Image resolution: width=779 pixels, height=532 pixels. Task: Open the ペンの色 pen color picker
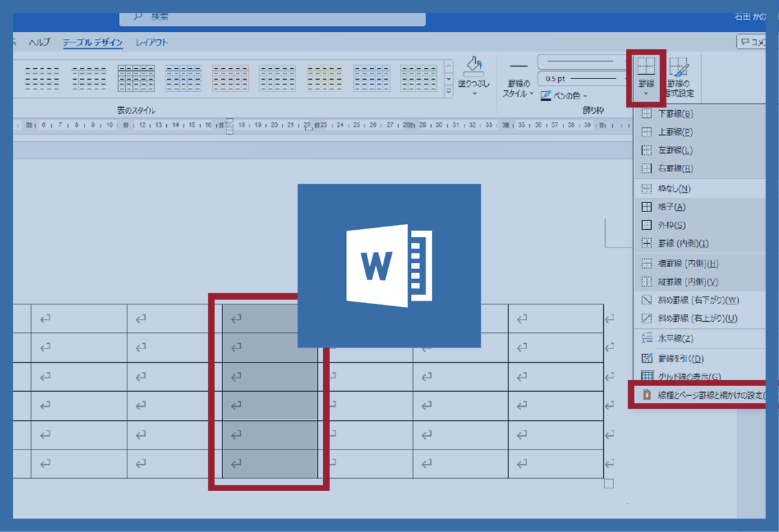click(x=565, y=95)
